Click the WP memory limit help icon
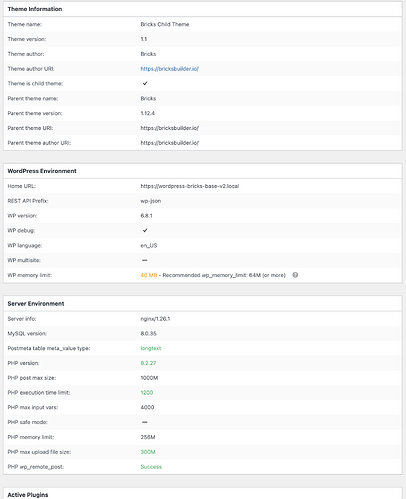Screen dimensions: 406x499 [x=295, y=275]
